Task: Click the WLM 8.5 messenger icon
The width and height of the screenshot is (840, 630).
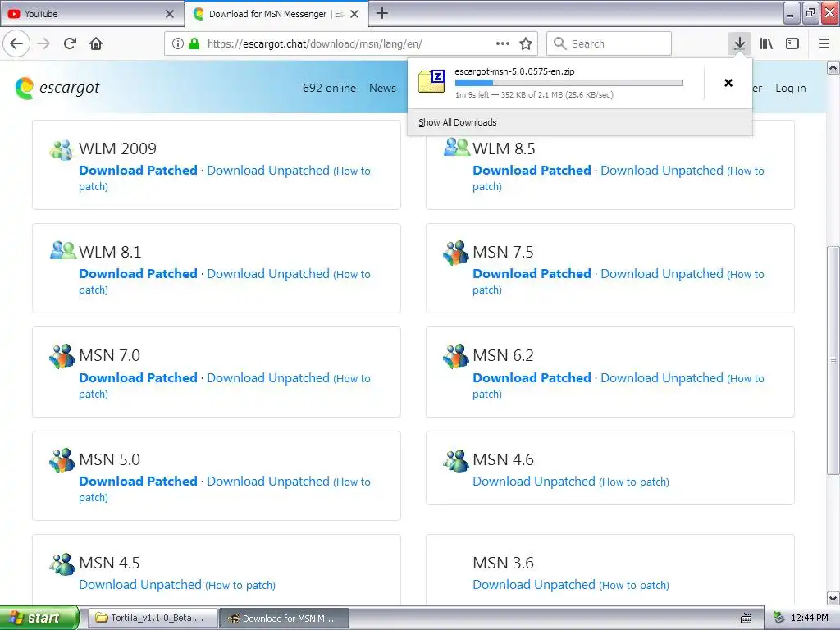Action: [456, 147]
